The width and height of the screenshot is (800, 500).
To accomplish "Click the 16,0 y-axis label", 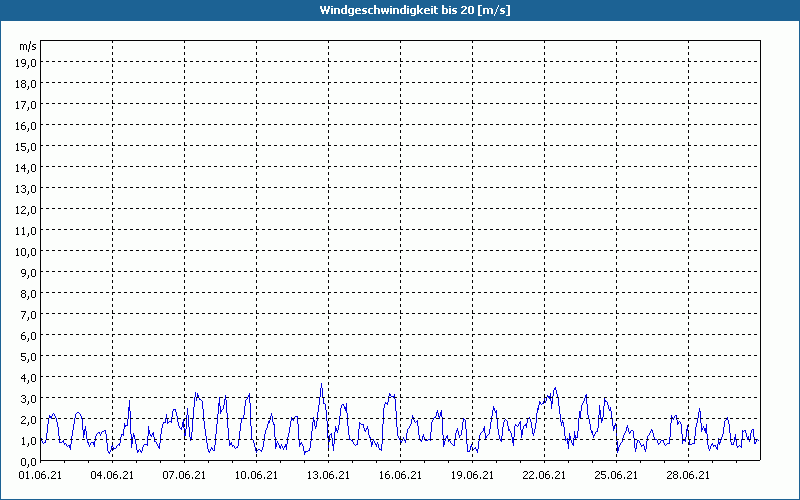I will [28, 126].
